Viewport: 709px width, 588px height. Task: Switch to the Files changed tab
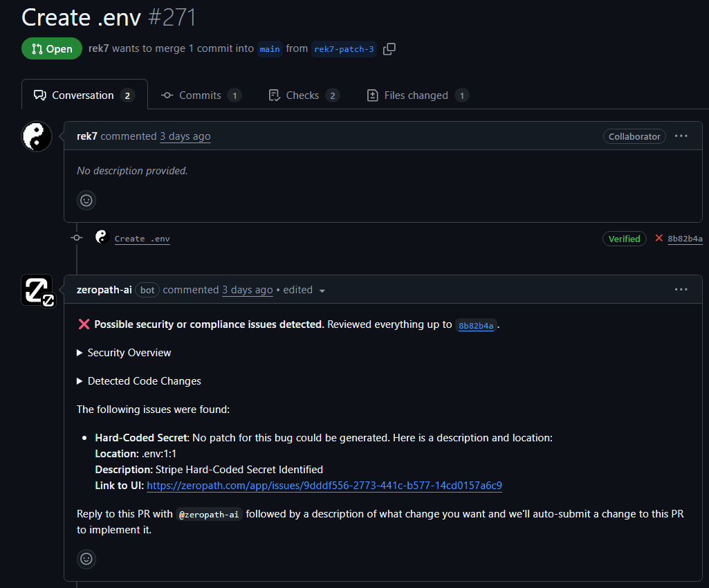click(x=416, y=95)
